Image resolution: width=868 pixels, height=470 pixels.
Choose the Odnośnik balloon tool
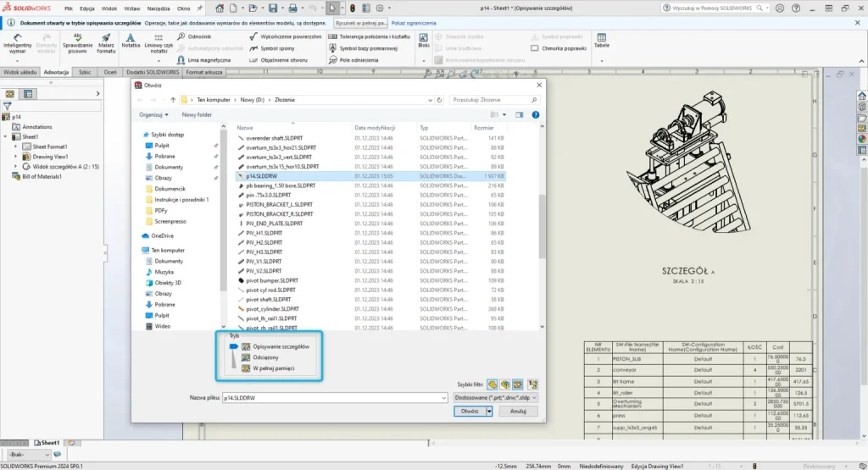point(194,36)
